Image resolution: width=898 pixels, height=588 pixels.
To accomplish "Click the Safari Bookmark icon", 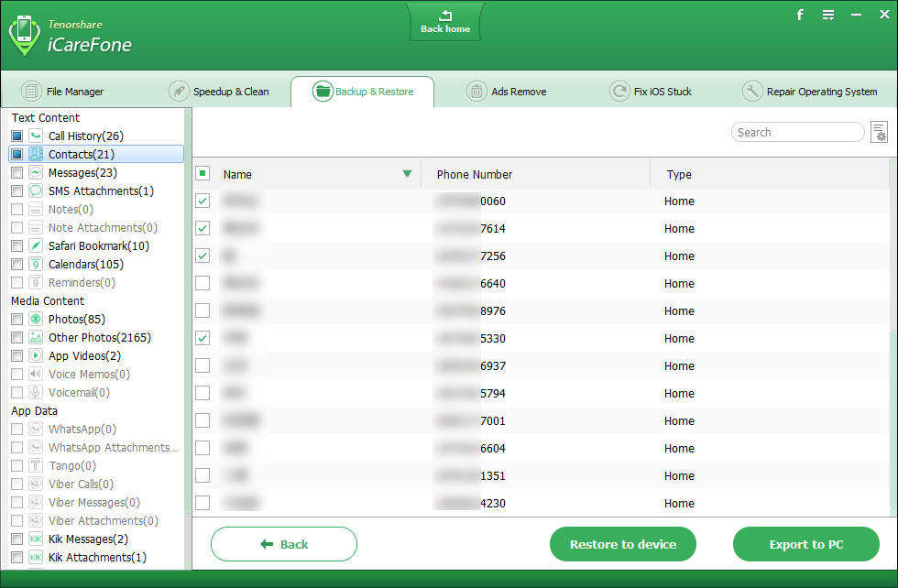I will (x=36, y=245).
